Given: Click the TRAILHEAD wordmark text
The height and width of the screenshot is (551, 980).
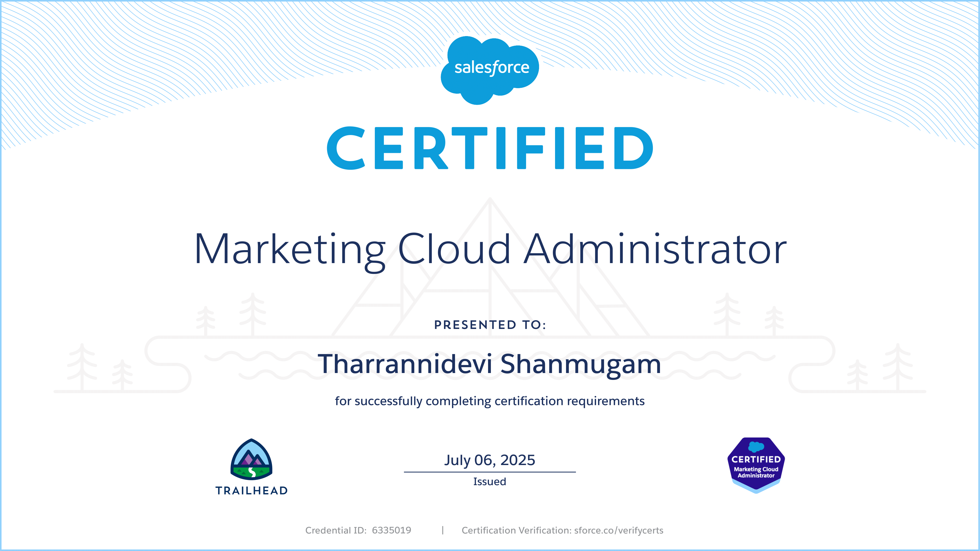Looking at the screenshot, I should [x=251, y=491].
